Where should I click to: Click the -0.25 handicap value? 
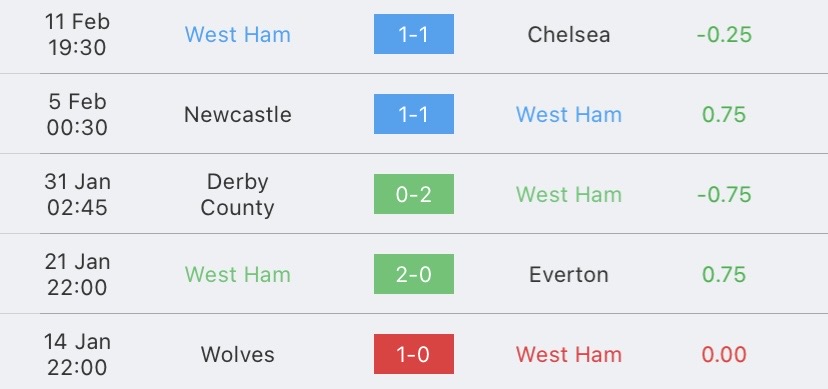click(724, 35)
